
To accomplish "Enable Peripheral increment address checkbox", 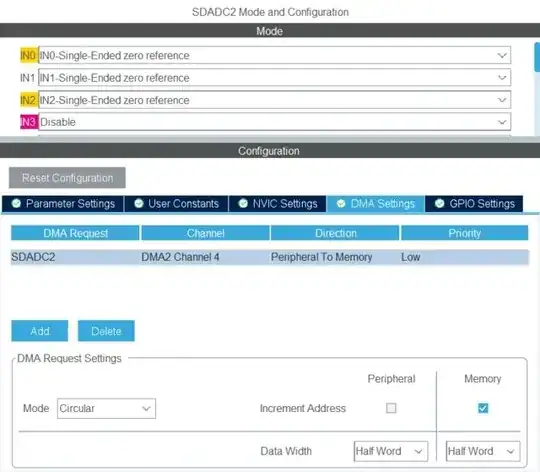I will point(391,408).
